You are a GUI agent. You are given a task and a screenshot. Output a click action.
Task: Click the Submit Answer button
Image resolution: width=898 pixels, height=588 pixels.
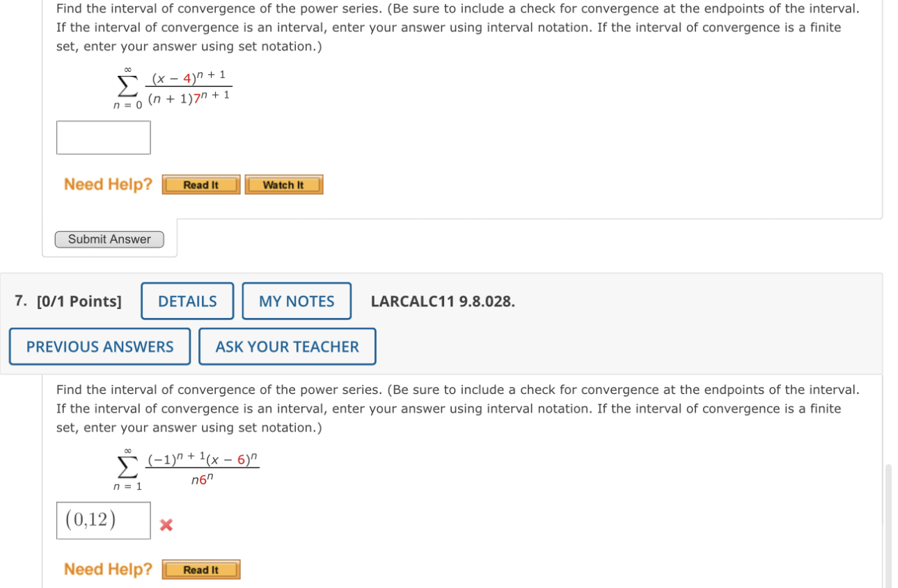109,239
